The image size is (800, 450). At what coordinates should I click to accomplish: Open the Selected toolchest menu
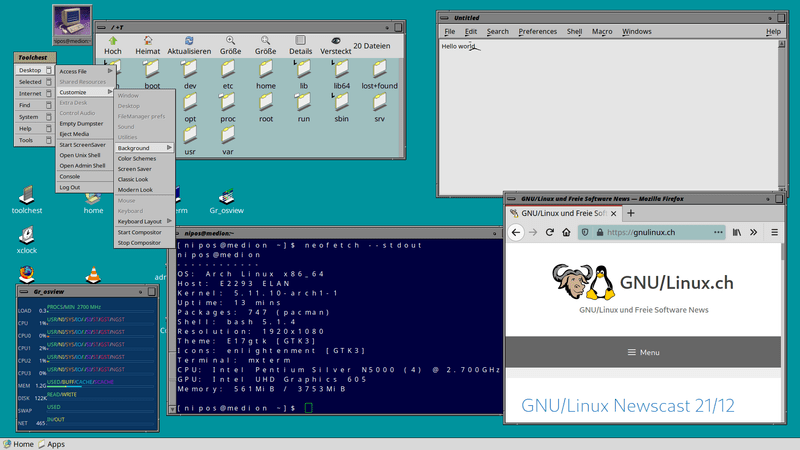pos(34,82)
